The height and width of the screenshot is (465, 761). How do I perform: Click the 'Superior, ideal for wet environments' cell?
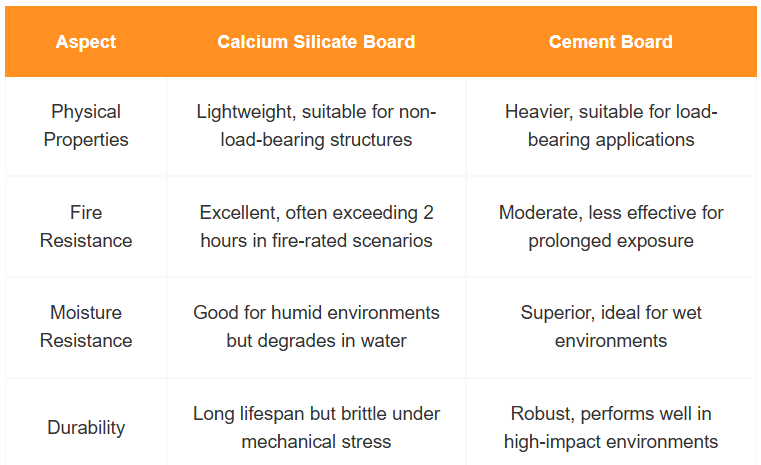[x=610, y=327]
